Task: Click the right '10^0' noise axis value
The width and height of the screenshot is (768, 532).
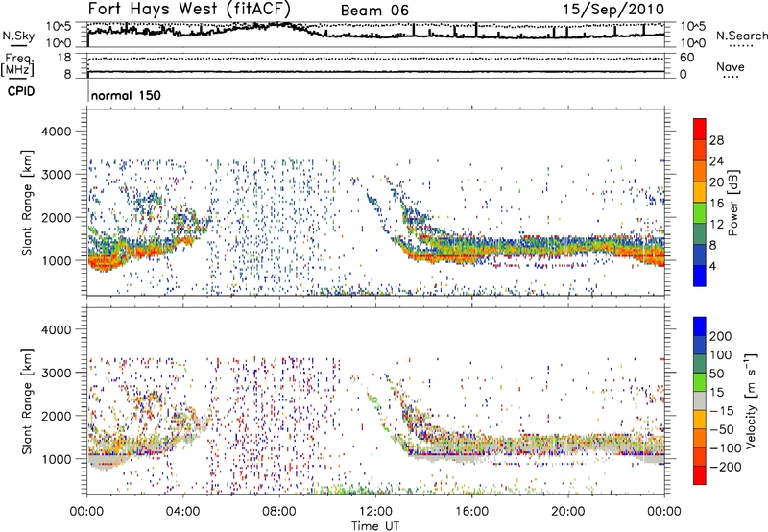Action: [692, 43]
